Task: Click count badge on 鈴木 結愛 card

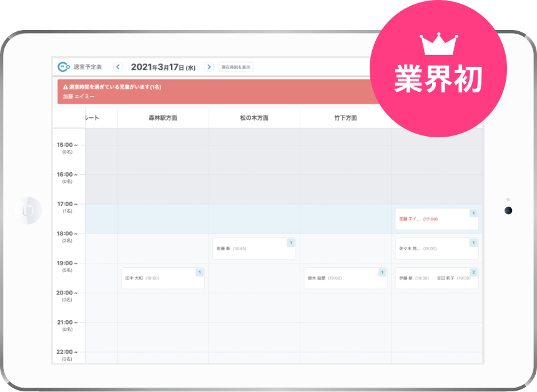Action: (382, 272)
